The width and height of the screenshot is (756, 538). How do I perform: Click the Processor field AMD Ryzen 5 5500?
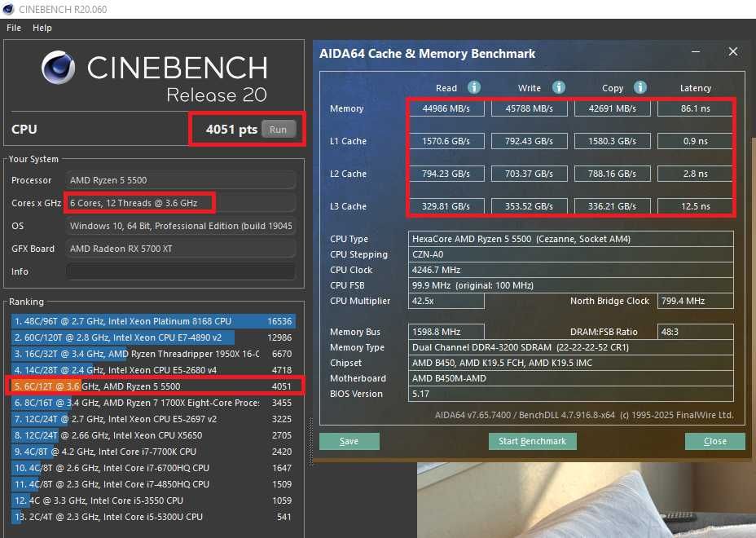[x=181, y=180]
